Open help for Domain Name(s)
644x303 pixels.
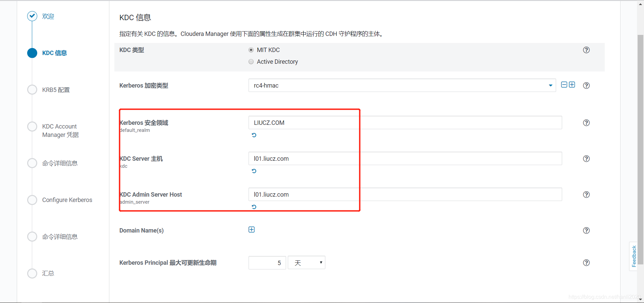pyautogui.click(x=586, y=230)
